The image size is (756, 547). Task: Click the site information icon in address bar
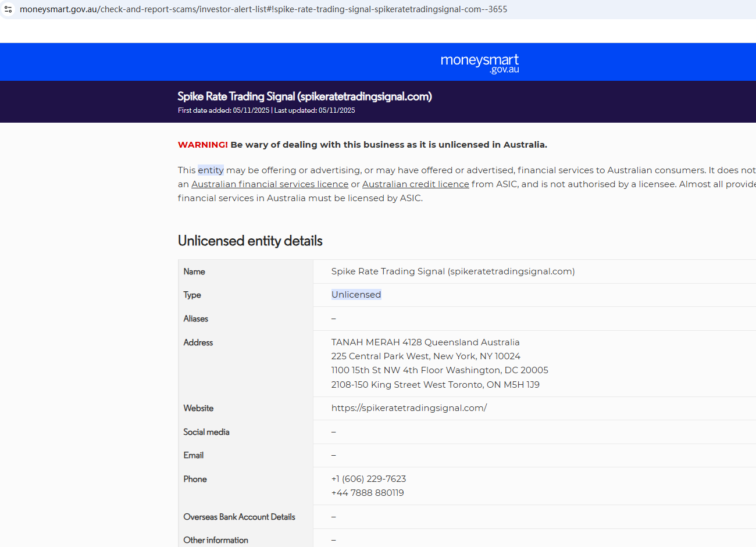(8, 9)
